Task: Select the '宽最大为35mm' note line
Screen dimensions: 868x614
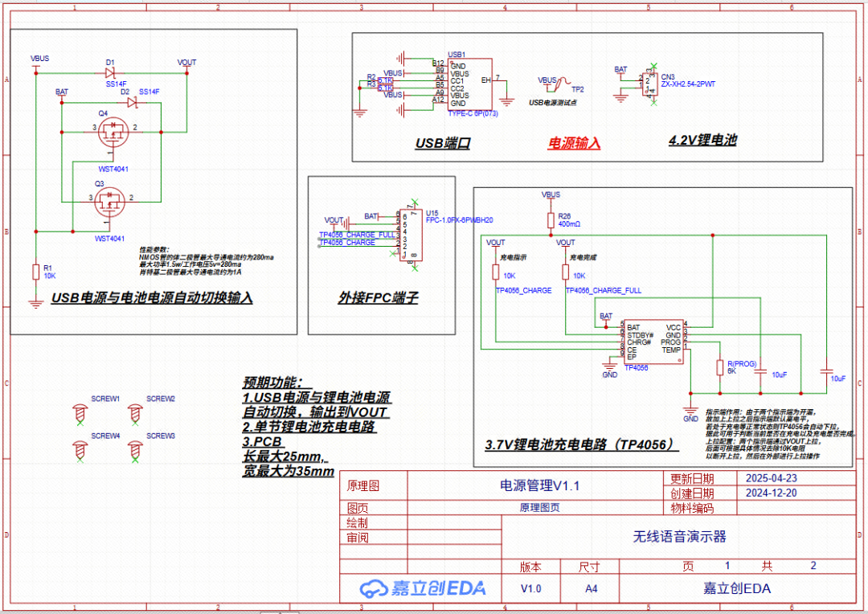Action: (288, 471)
